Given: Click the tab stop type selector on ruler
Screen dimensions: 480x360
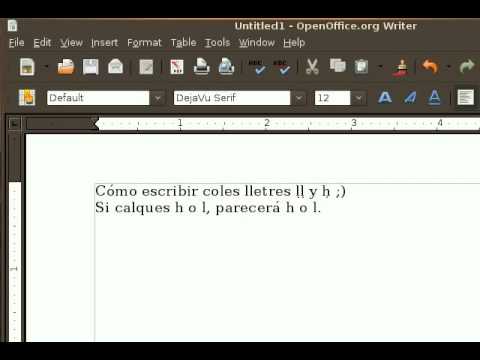Looking at the screenshot, I should click(14, 124).
